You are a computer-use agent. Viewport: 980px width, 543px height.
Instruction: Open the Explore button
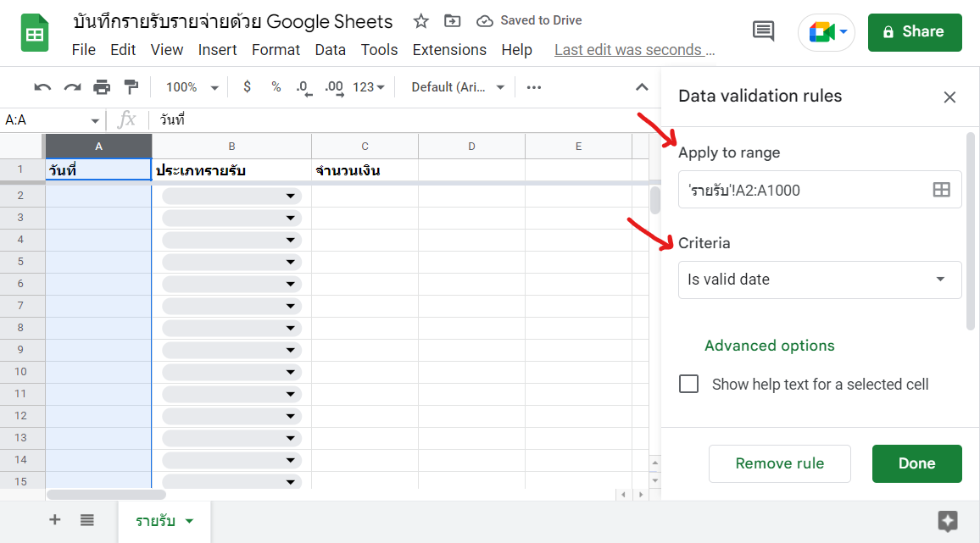click(x=948, y=521)
